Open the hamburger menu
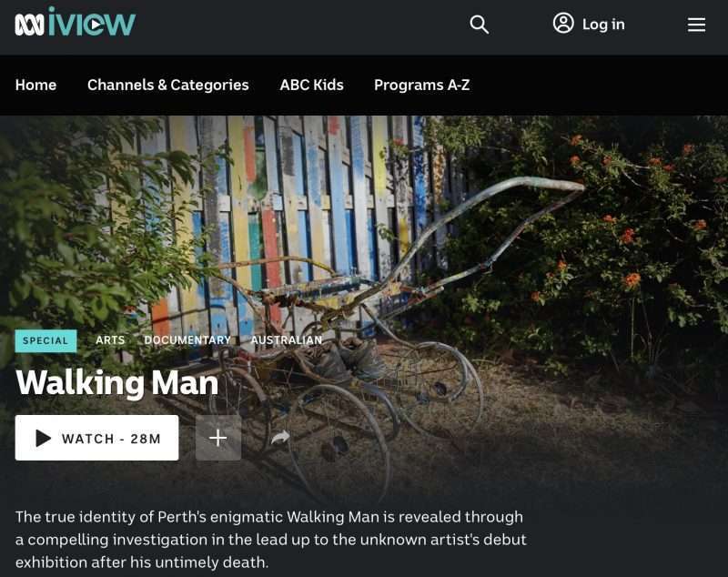Viewport: 728px width, 577px height. pyautogui.click(x=696, y=25)
